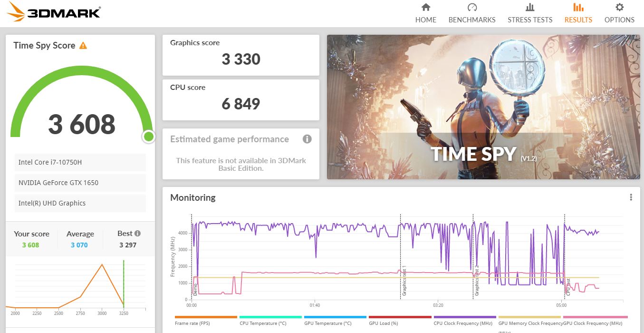Screen dimensions: 644x333
Task: Toggle the CPU Clock Frequency legend
Action: (464, 320)
